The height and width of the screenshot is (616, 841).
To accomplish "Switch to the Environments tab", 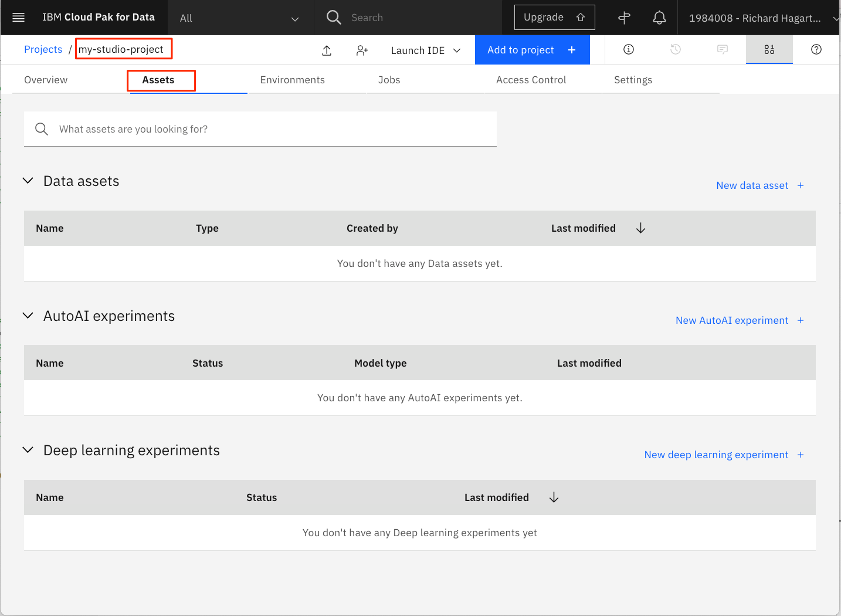I will 292,80.
